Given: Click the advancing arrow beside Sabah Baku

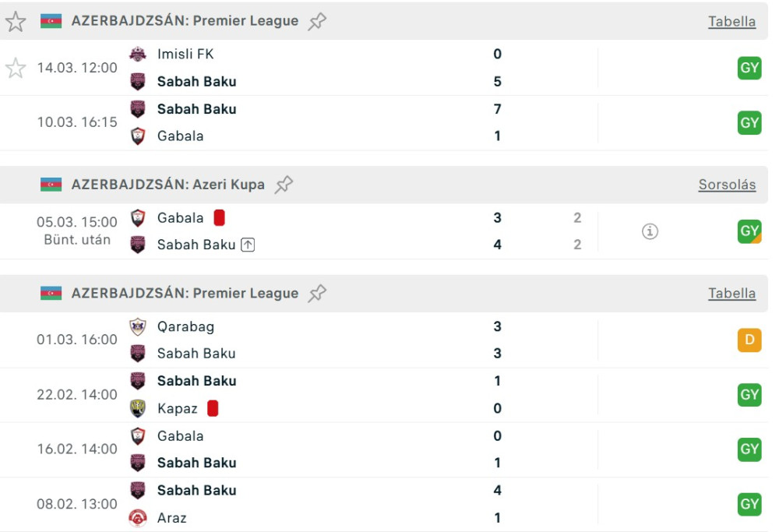Looking at the screenshot, I should [248, 245].
